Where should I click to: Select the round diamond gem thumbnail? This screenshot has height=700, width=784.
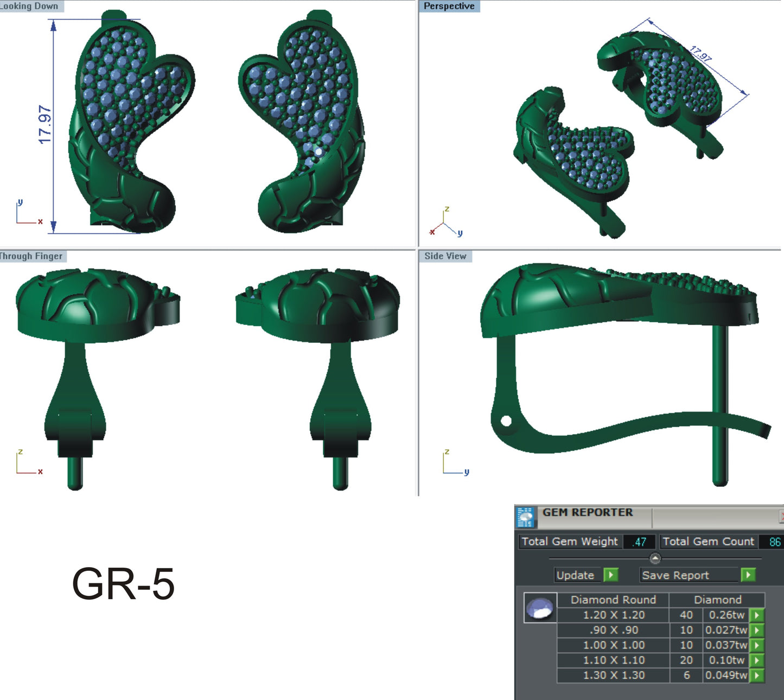click(540, 608)
